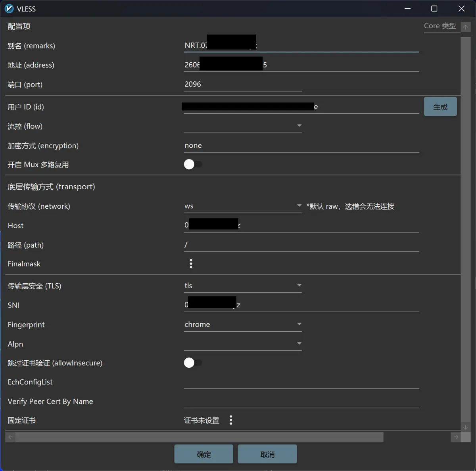The width and height of the screenshot is (476, 471).
Task: Click the right arrow of the horizontal scrollbar
Action: (x=456, y=437)
